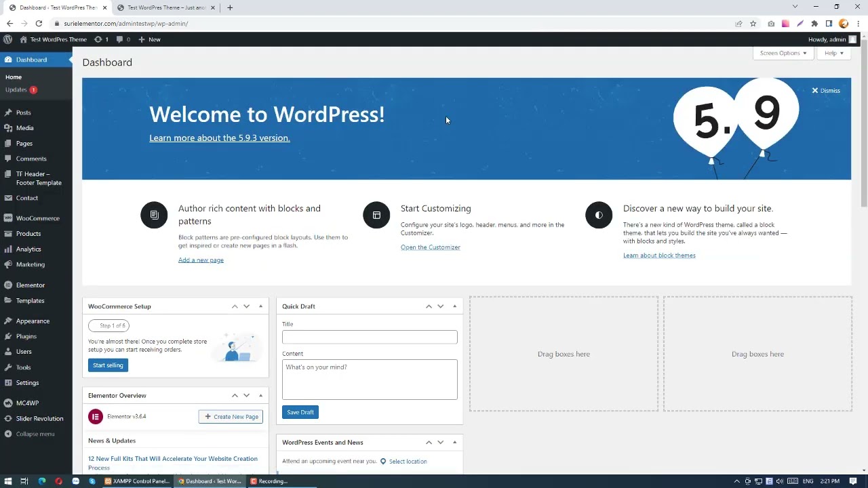Switch to the second browser tab Test WordPress Theme
The image size is (868, 488).
pos(165,7)
